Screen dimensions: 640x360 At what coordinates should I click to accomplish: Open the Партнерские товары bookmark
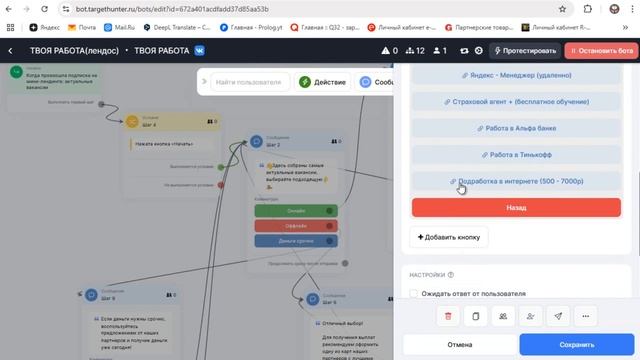[x=479, y=27]
